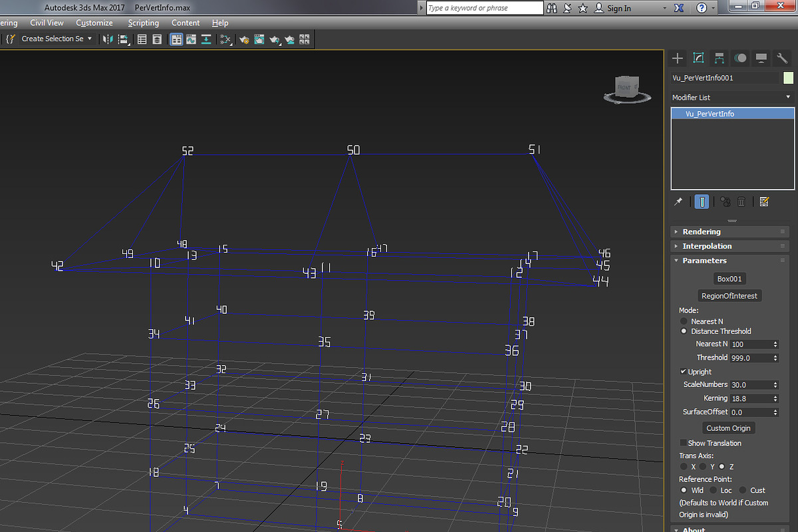
Task: Click the RegionOfInterest button
Action: (729, 296)
